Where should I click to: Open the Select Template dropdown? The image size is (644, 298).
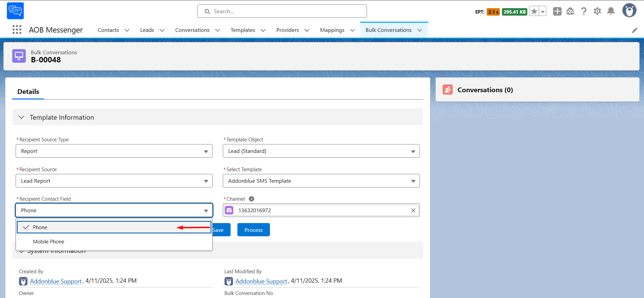321,181
